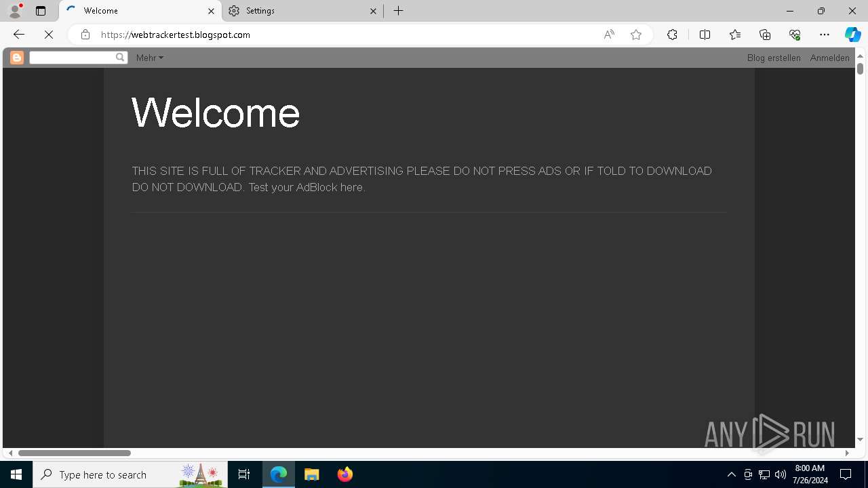The width and height of the screenshot is (868, 488).
Task: Add this page to favorites star
Action: click(x=636, y=35)
